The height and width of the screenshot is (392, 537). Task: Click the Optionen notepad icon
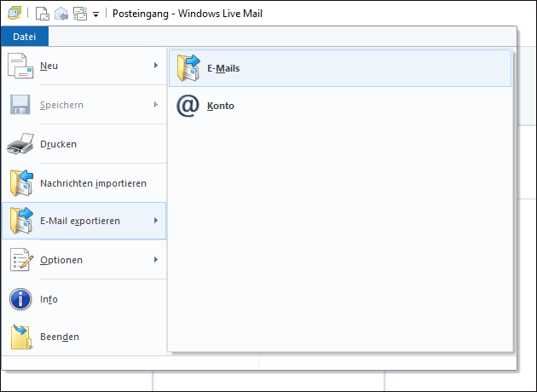coord(21,260)
